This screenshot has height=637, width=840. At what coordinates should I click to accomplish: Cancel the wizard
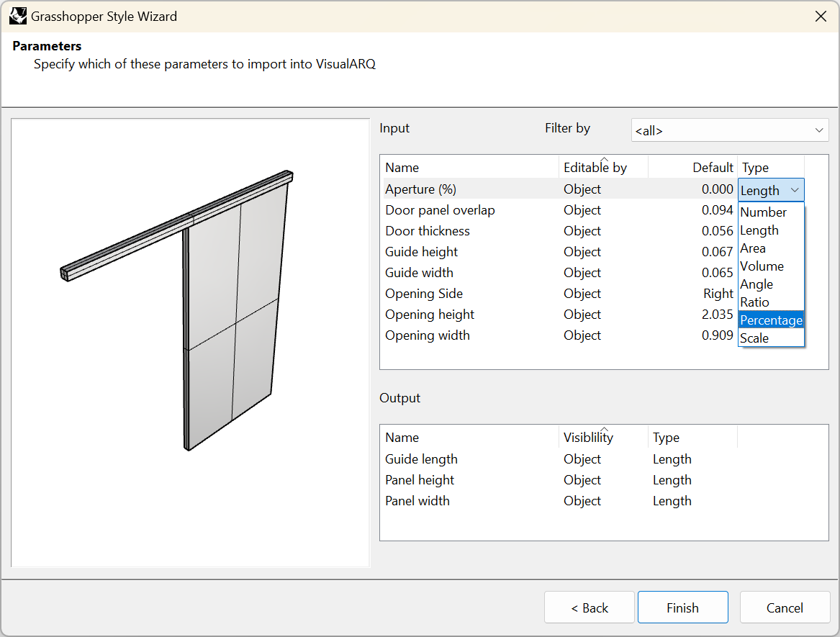point(785,607)
